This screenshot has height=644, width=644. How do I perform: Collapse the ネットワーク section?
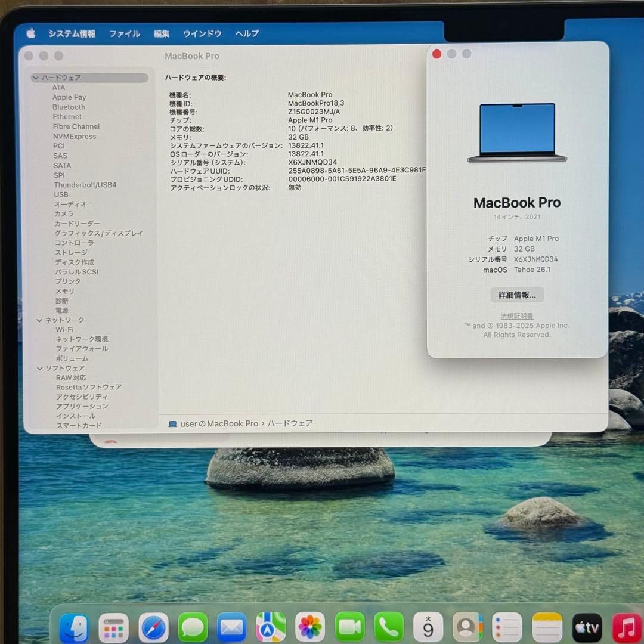tap(39, 320)
